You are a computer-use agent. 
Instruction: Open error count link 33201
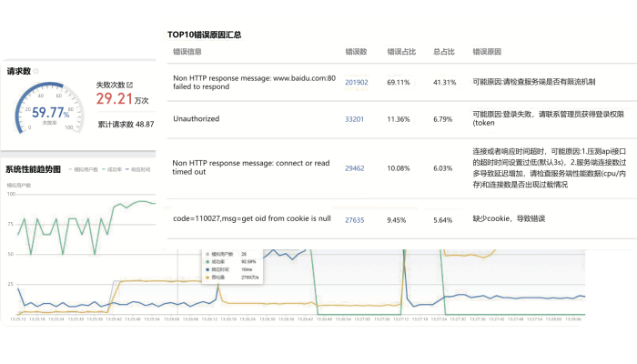[x=354, y=119]
